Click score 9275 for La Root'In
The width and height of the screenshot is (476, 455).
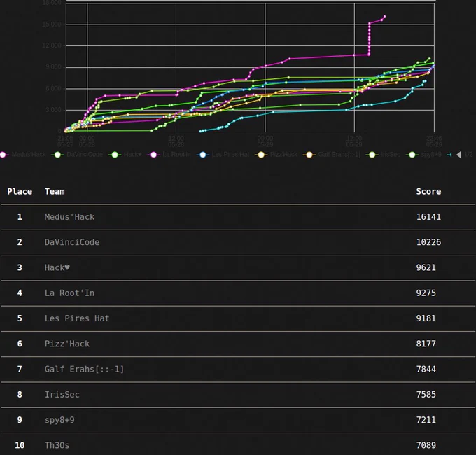pyautogui.click(x=426, y=293)
